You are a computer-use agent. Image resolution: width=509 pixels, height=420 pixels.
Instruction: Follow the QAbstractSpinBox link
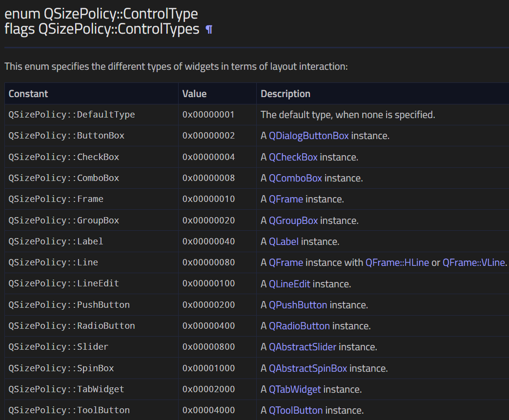pos(308,368)
